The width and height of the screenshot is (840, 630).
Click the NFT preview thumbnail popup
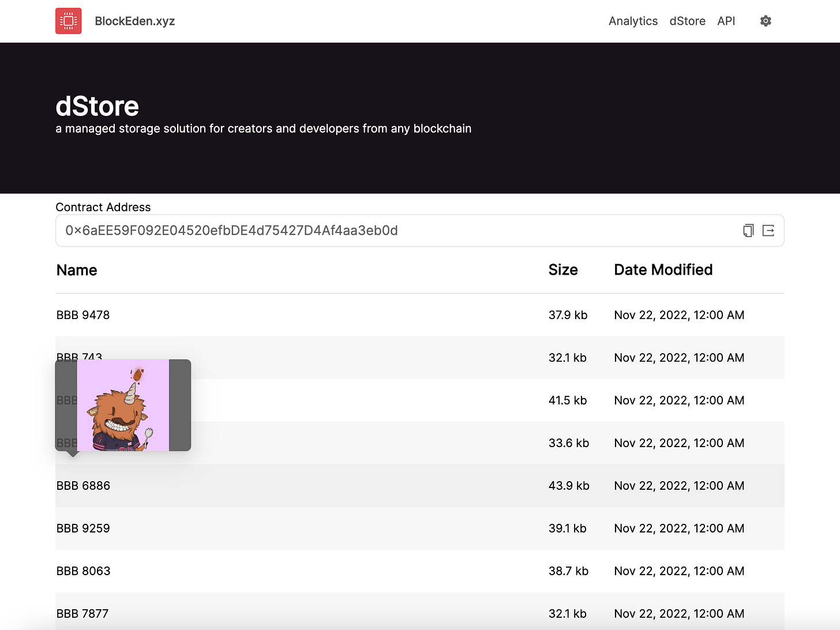(123, 405)
